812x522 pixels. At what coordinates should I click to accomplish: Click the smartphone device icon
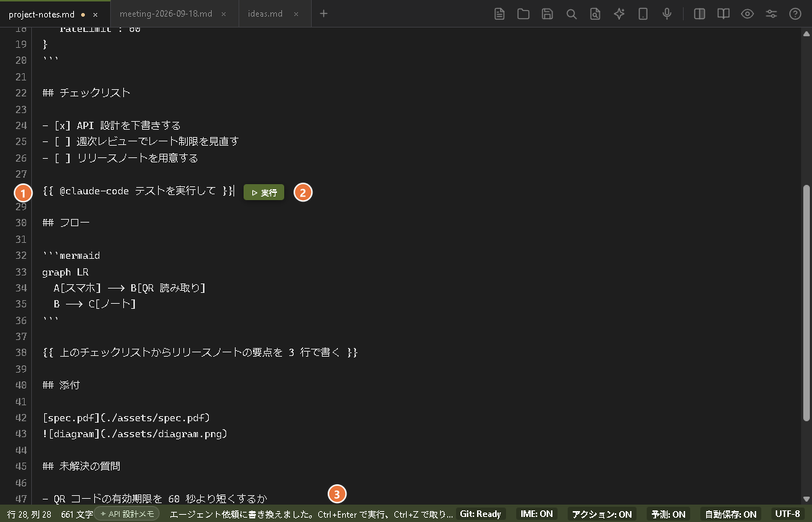tap(642, 14)
